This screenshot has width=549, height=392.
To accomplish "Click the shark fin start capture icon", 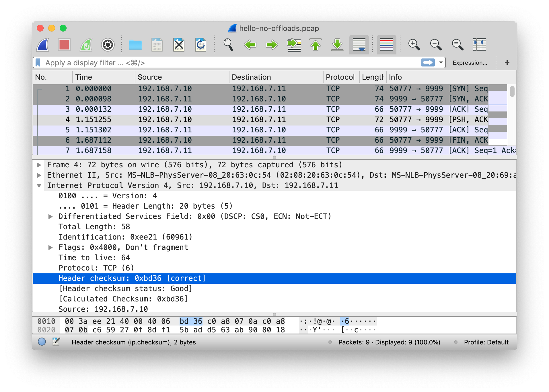I will pyautogui.click(x=43, y=45).
